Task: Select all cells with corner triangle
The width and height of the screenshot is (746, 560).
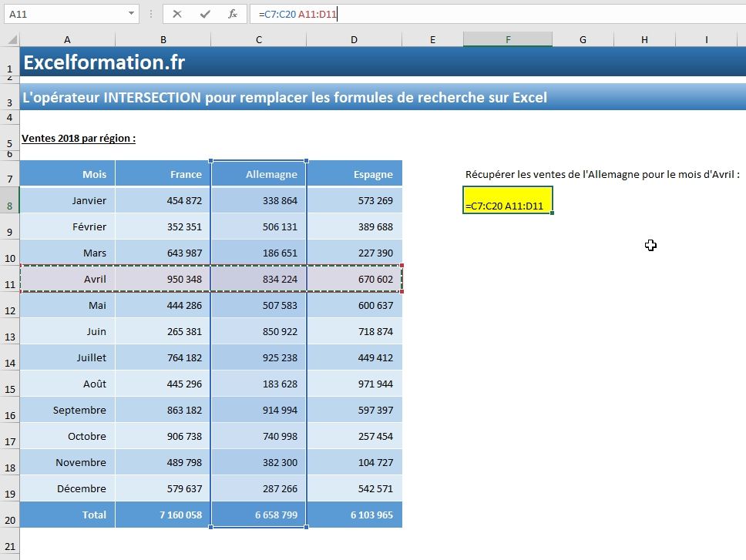Action: click(x=12, y=39)
